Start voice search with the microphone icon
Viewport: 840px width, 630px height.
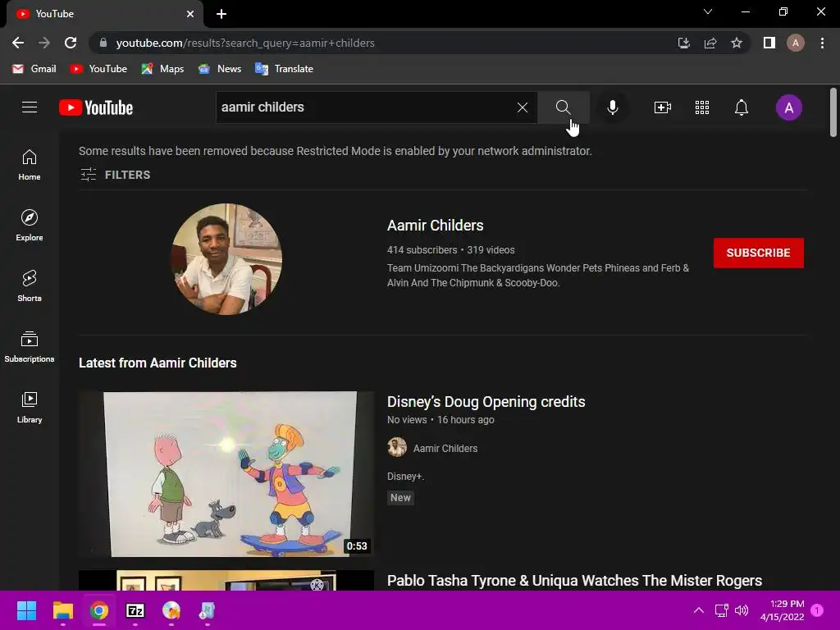[x=612, y=107]
